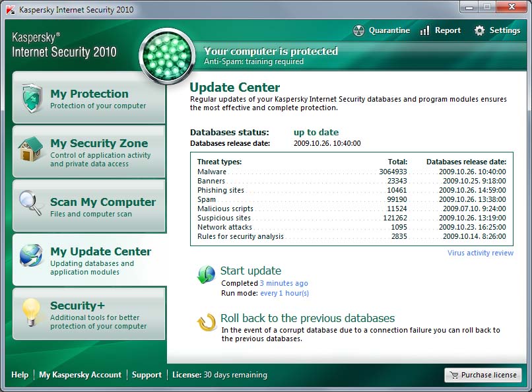Click the shopping cart icon on Purchase license
The image size is (532, 392).
[453, 375]
